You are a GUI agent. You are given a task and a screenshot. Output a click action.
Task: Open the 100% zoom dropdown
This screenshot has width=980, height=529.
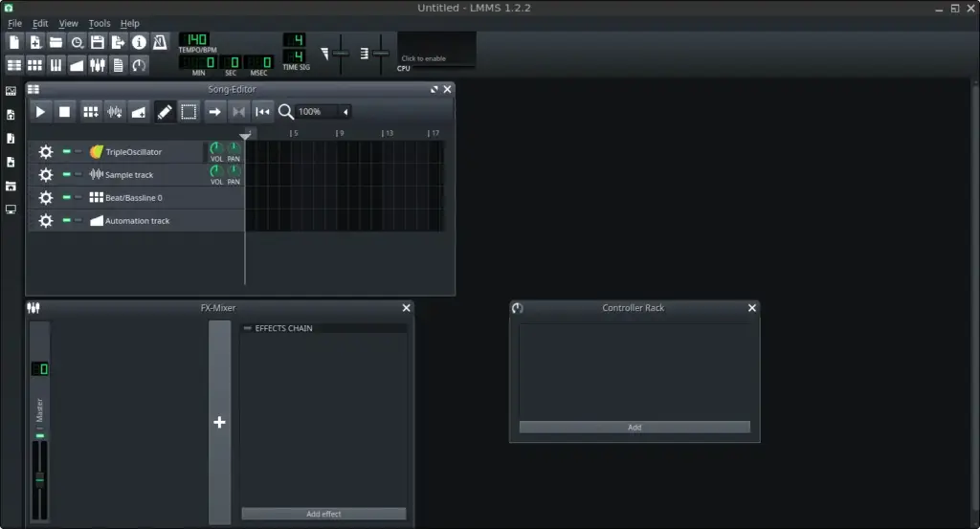[x=323, y=112]
